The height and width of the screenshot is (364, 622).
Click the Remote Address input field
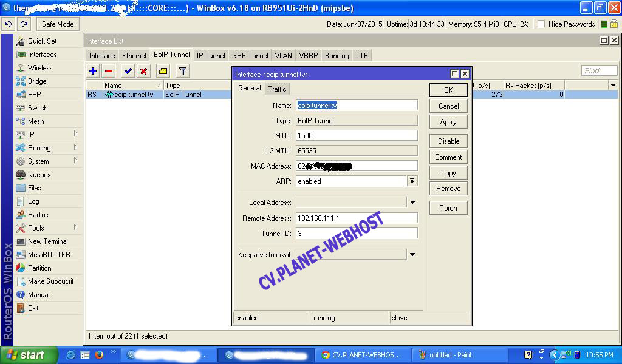[x=357, y=218]
